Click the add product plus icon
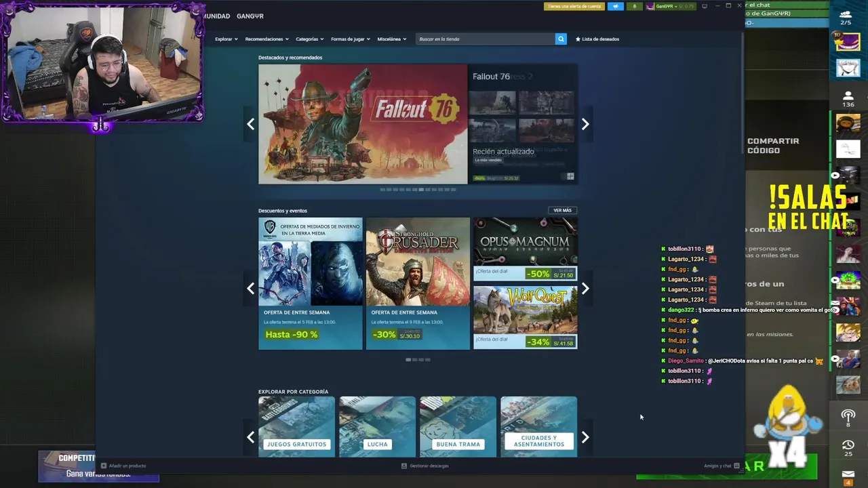The image size is (868, 488). click(x=103, y=466)
